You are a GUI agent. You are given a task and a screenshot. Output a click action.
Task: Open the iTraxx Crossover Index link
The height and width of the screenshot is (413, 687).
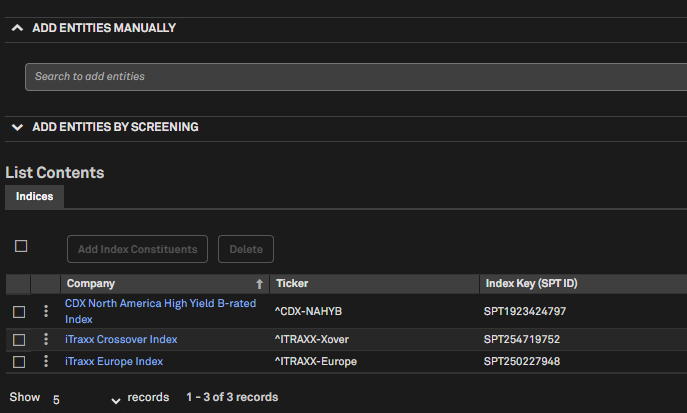point(121,339)
